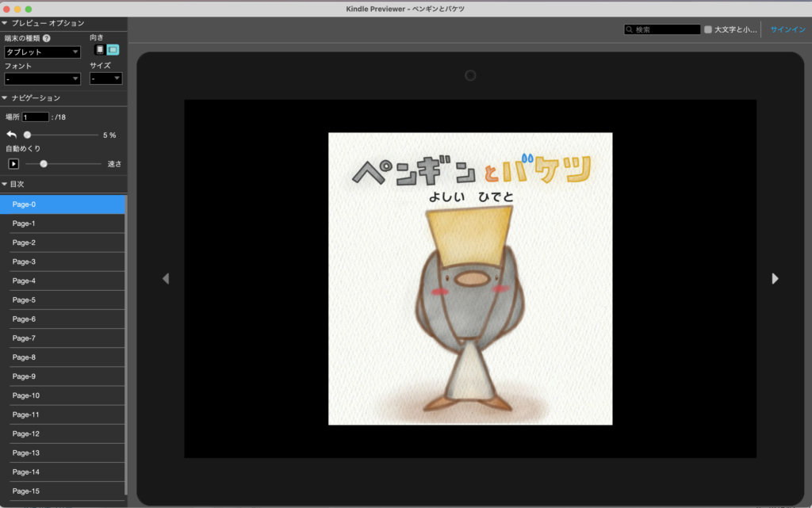This screenshot has width=812, height=508.
Task: Collapse the ナビゲーション section
Action: tap(5, 97)
